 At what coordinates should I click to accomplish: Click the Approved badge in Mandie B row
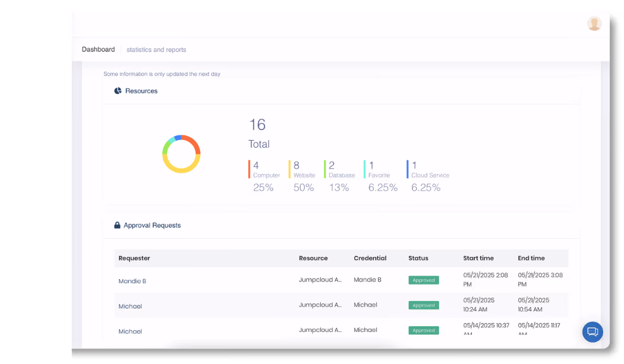(x=423, y=280)
